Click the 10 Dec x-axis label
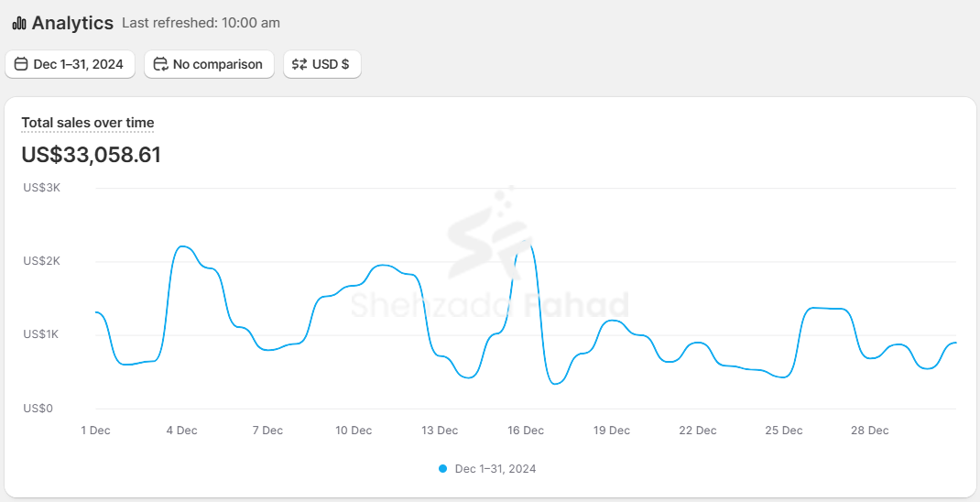The height and width of the screenshot is (502, 980). (x=354, y=431)
